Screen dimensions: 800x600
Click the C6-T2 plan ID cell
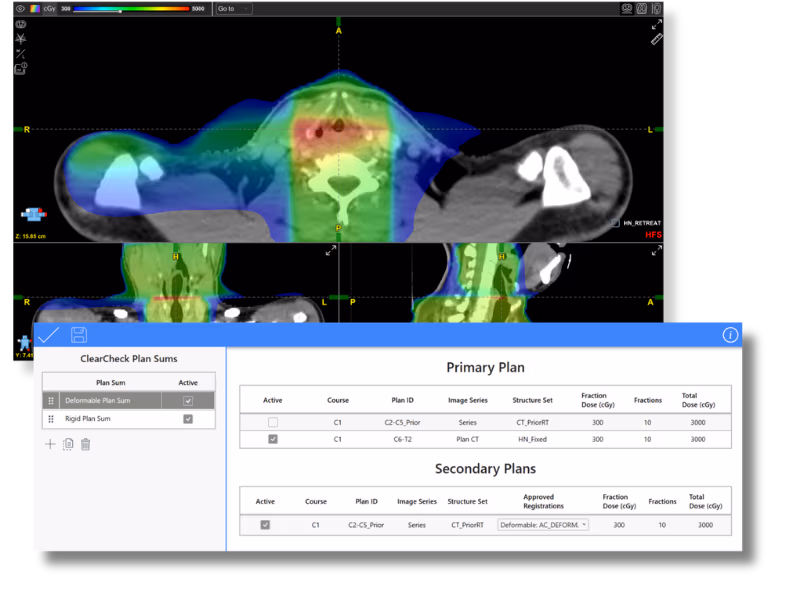(x=403, y=439)
